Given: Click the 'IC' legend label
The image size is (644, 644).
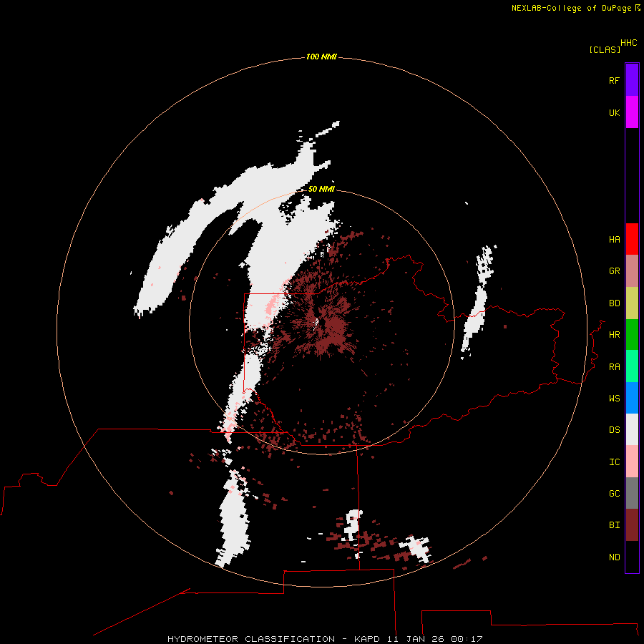Looking at the screenshot, I should tap(614, 462).
